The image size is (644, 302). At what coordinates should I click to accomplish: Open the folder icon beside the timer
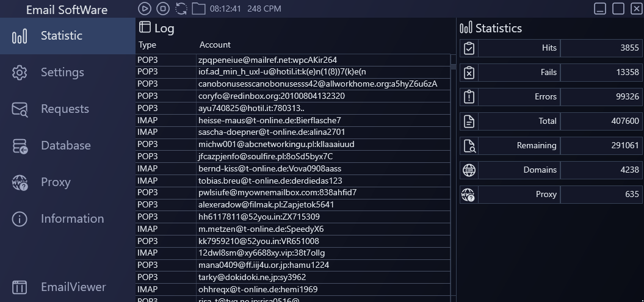tap(198, 9)
